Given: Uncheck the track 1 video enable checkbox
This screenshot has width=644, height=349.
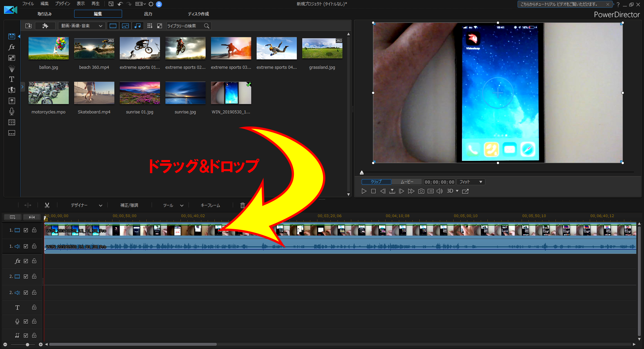Looking at the screenshot, I should [x=26, y=230].
